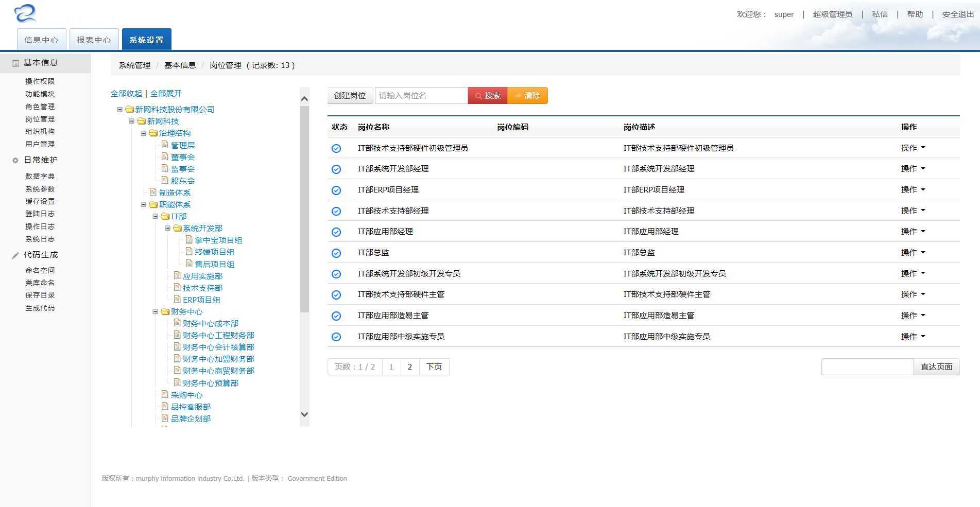Click status icon for IT部技术支持部经理
This screenshot has width=980, height=507.
(x=336, y=212)
